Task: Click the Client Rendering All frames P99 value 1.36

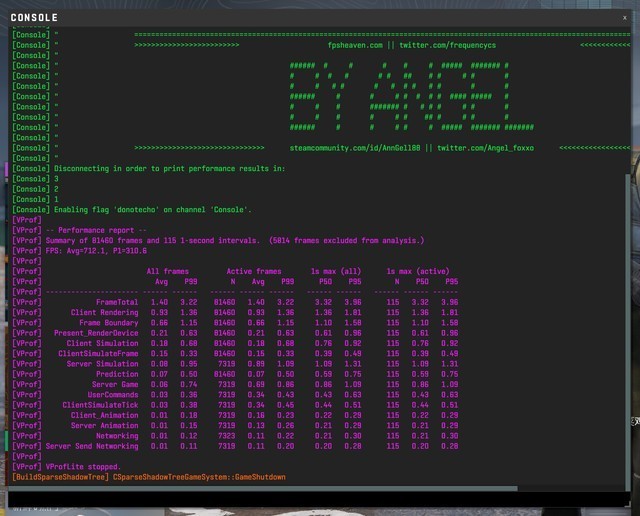Action: [x=189, y=312]
